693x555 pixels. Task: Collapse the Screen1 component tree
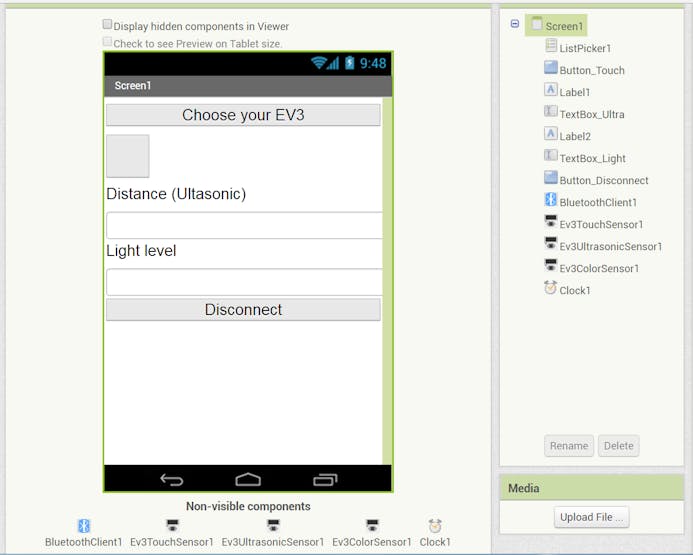[x=515, y=24]
